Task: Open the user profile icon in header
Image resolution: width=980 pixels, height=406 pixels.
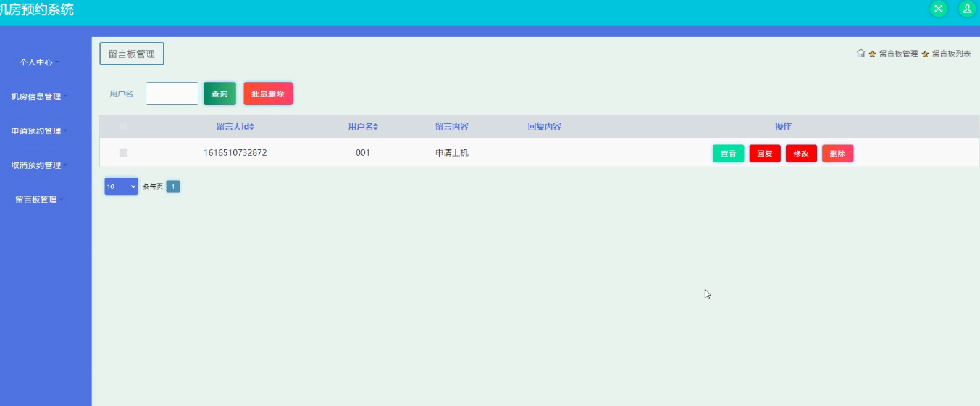Action: click(966, 9)
